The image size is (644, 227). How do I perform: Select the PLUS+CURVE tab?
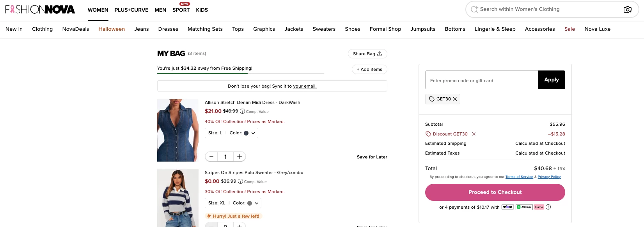point(131,10)
